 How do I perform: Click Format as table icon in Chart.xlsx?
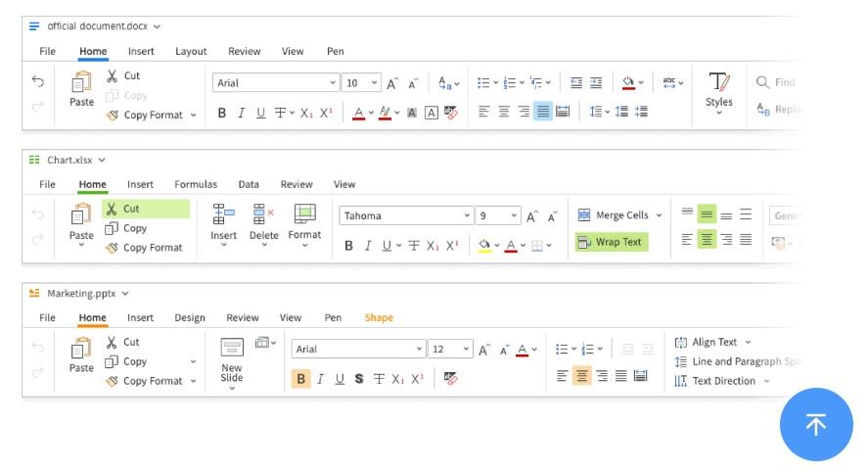[x=304, y=213]
